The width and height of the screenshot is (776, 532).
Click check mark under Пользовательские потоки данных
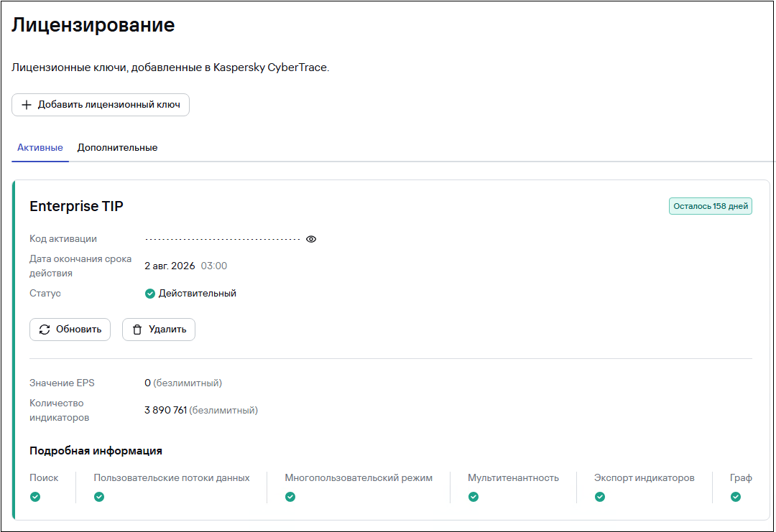(x=99, y=497)
